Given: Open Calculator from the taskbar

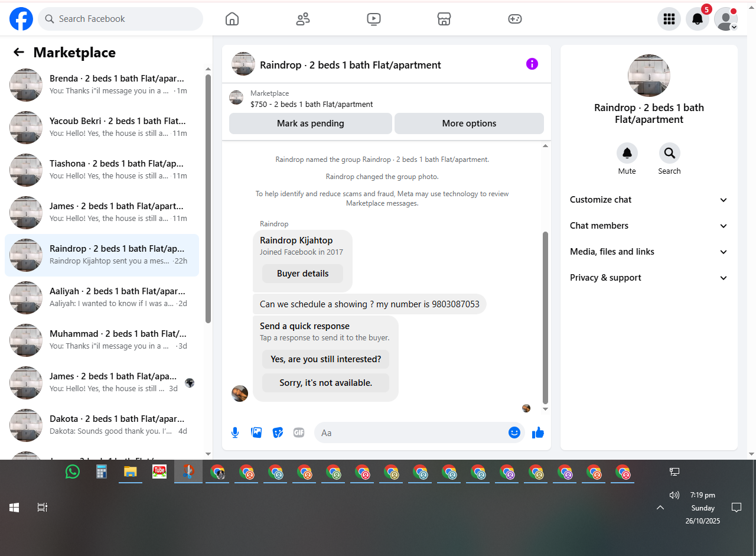Looking at the screenshot, I should pyautogui.click(x=102, y=472).
